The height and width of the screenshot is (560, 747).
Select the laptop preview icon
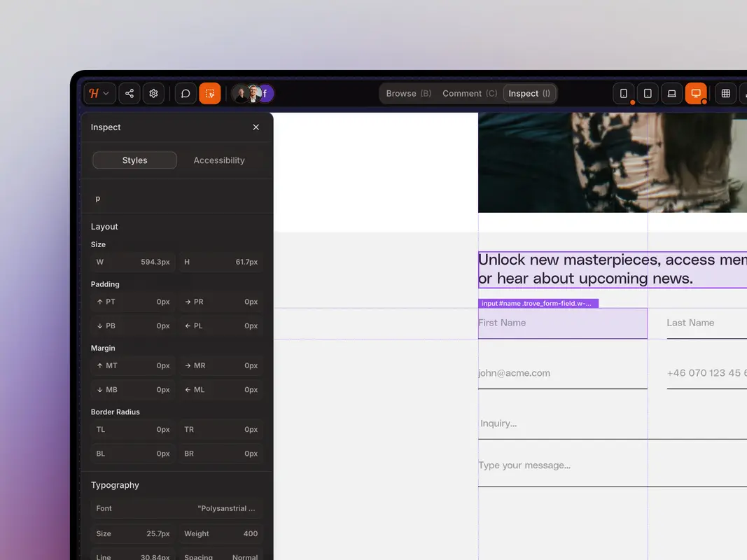[x=671, y=93]
